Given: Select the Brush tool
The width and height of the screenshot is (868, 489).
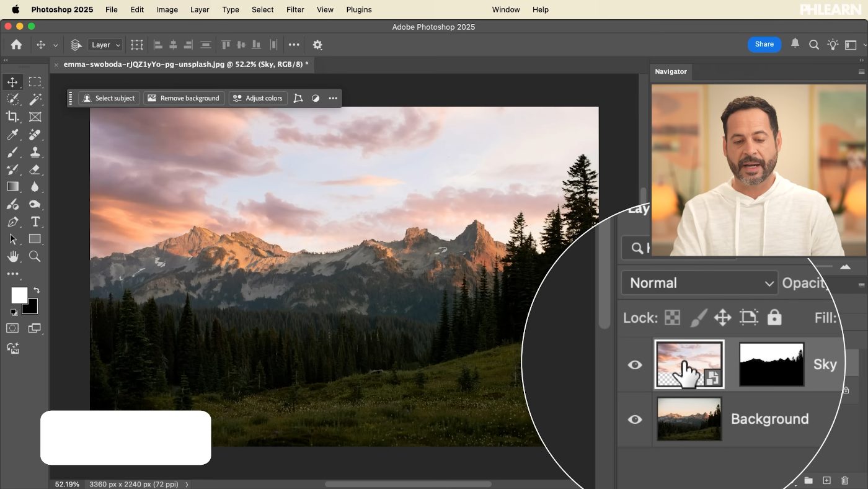Looking at the screenshot, I should click(x=12, y=152).
